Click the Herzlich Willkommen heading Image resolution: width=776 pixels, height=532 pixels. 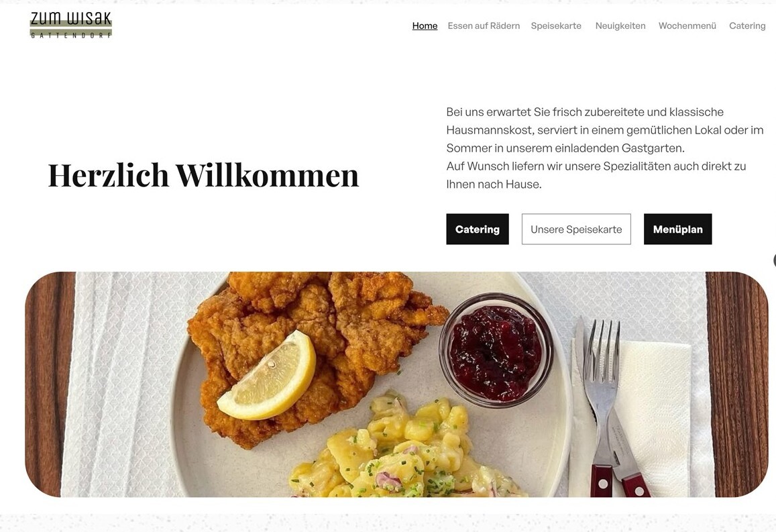[x=203, y=175]
